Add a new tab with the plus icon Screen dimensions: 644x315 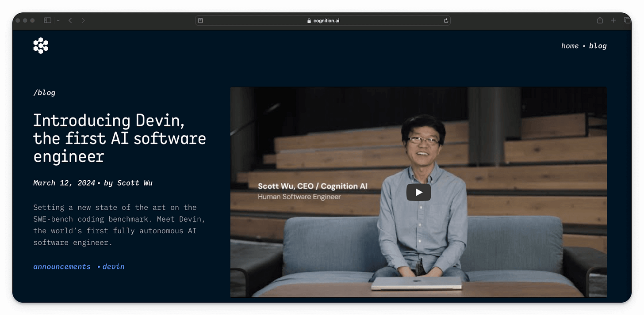point(613,20)
